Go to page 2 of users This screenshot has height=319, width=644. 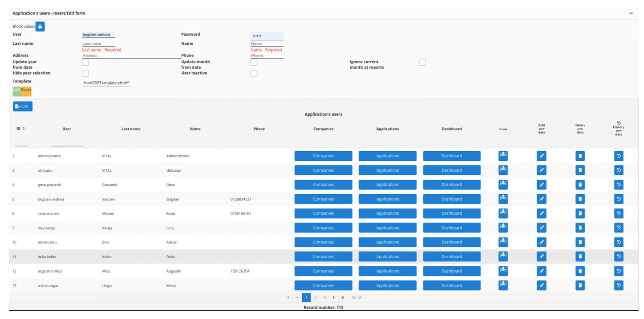(x=315, y=298)
